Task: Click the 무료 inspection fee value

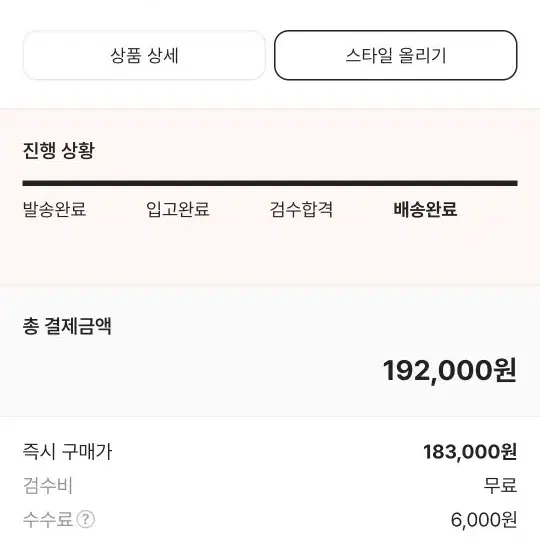Action: coord(500,486)
